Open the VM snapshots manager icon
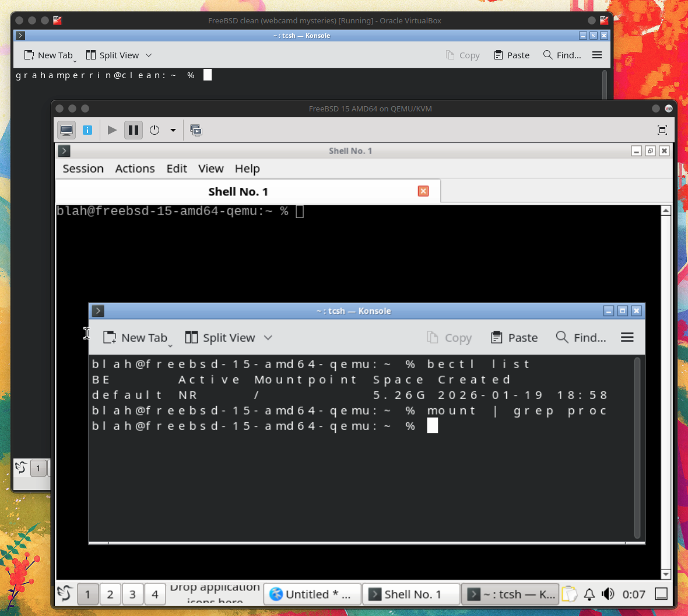The image size is (688, 616). [196, 130]
